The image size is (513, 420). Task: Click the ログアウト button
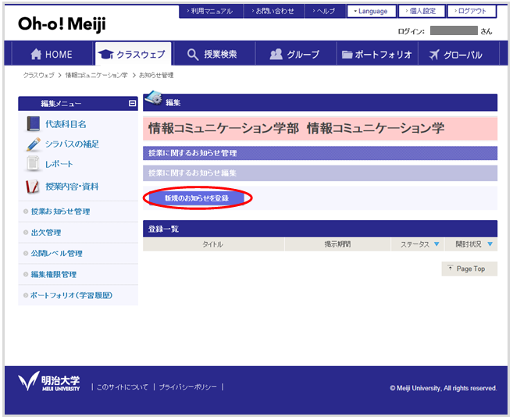[472, 11]
